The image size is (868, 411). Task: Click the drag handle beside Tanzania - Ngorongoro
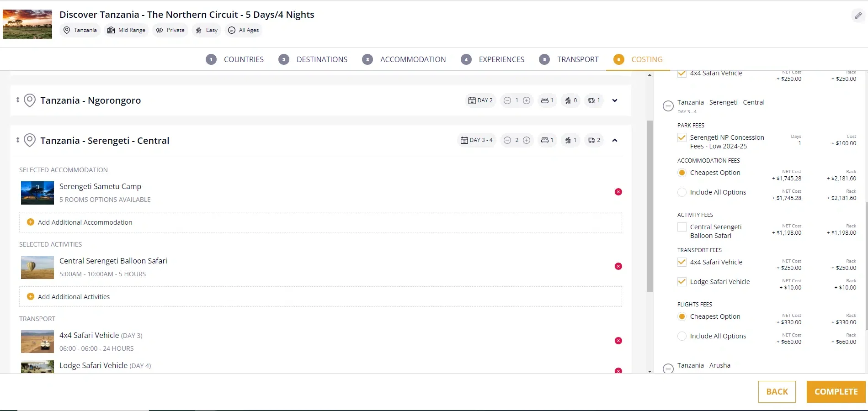tap(18, 100)
